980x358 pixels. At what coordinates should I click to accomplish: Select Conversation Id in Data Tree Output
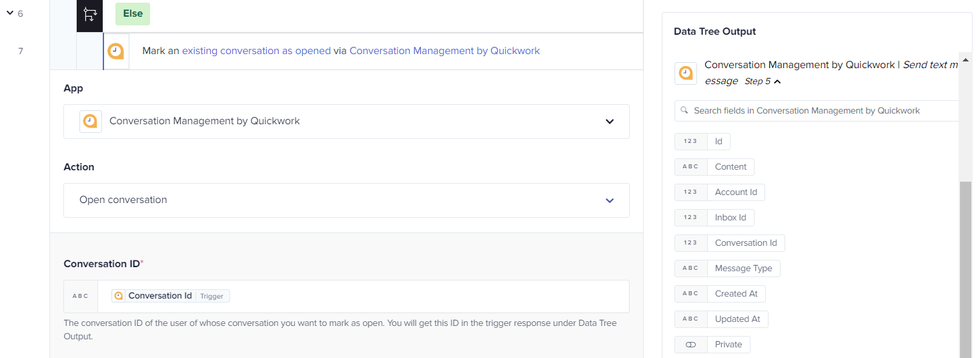tap(730, 243)
